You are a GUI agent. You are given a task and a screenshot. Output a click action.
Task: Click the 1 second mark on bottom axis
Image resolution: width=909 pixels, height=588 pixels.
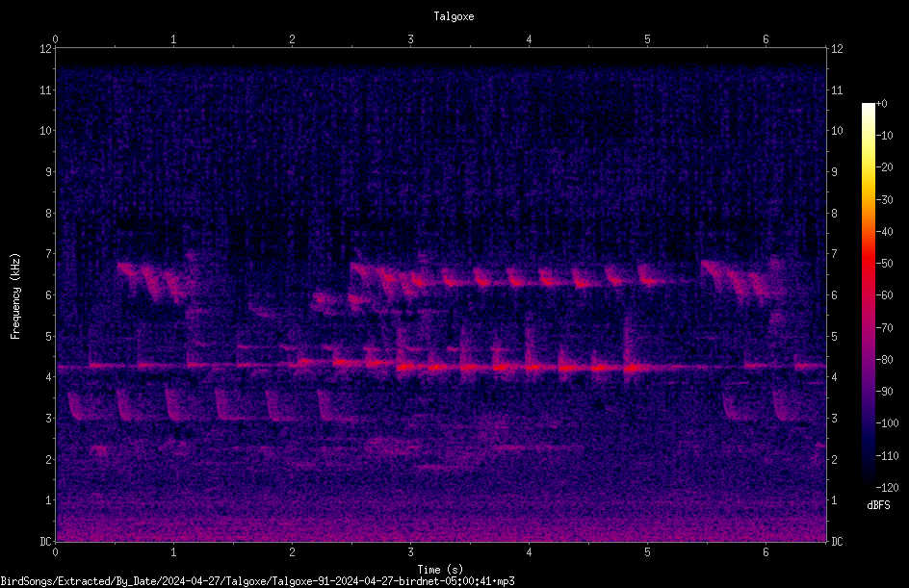point(173,552)
